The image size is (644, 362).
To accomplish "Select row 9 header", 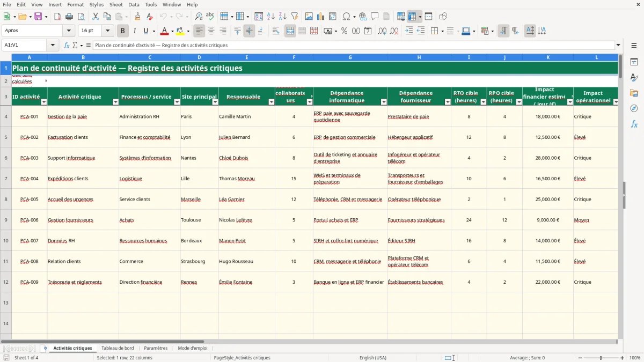I will click(6, 220).
